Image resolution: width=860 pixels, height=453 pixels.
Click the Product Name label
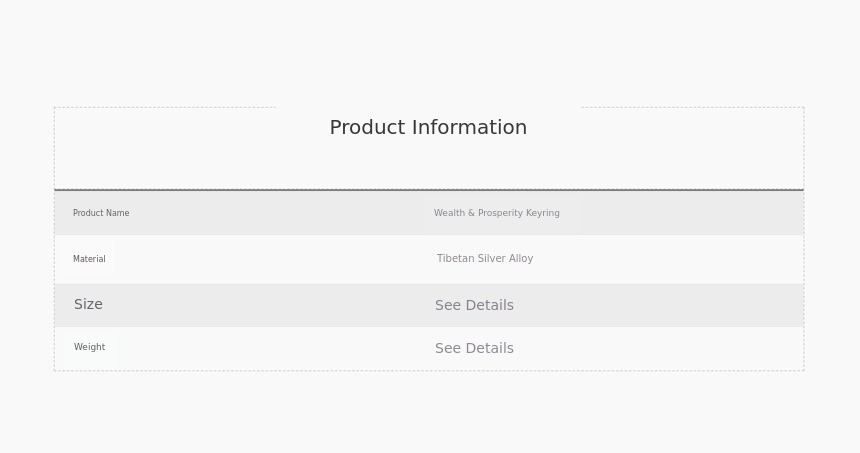coord(101,213)
